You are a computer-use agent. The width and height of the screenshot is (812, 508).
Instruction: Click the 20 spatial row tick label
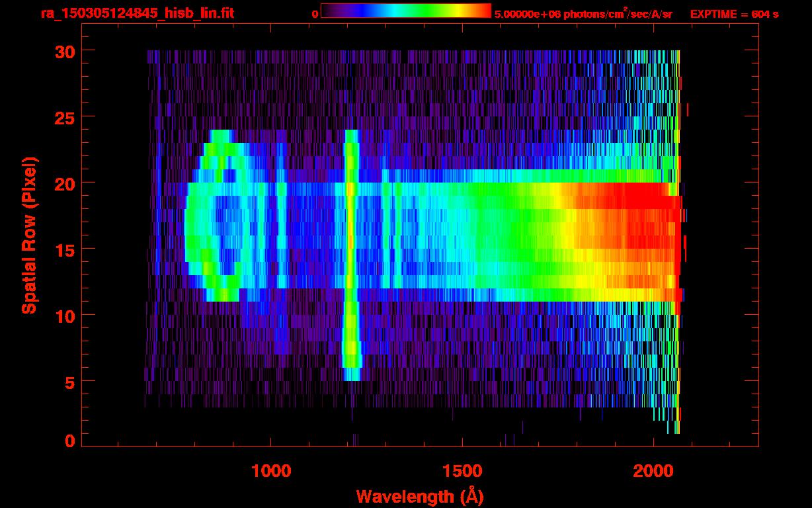click(65, 183)
